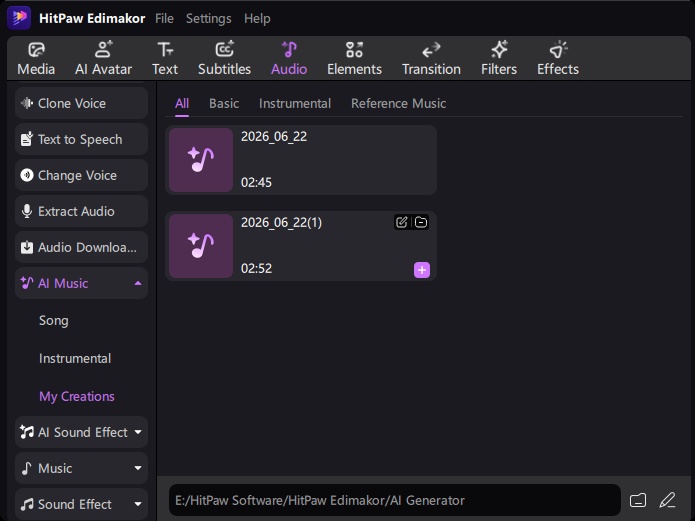Open the save folder via folder icon

click(638, 500)
